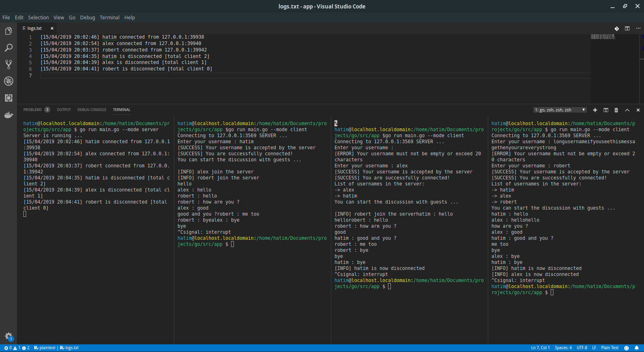Maximize panel size with chevron up

pos(627,110)
